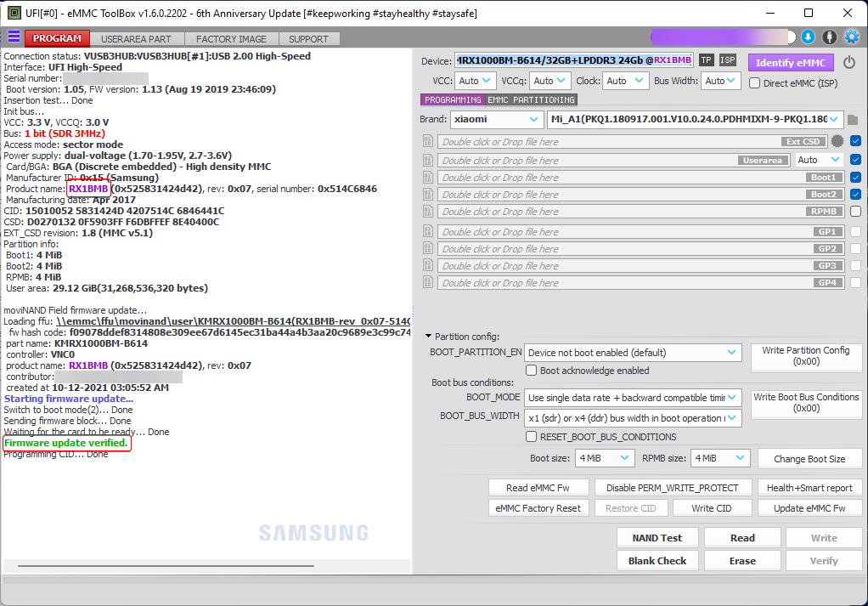
Task: Uncheck the Boot2 checkbox
Action: [855, 195]
